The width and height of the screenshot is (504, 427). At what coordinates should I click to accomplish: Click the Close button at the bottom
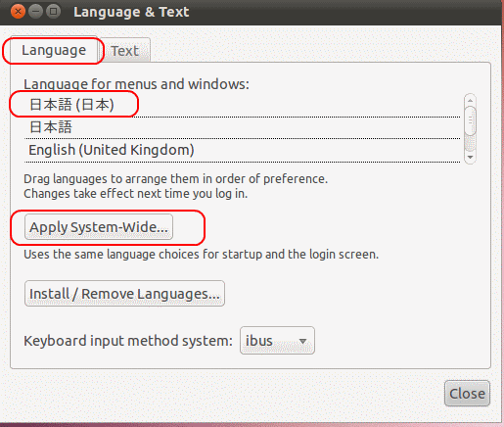[x=467, y=394]
